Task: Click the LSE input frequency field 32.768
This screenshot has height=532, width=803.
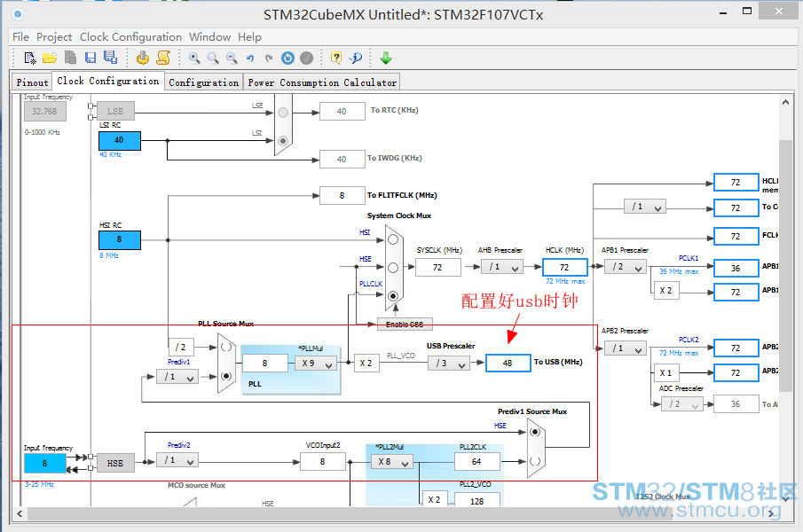Action: point(44,112)
